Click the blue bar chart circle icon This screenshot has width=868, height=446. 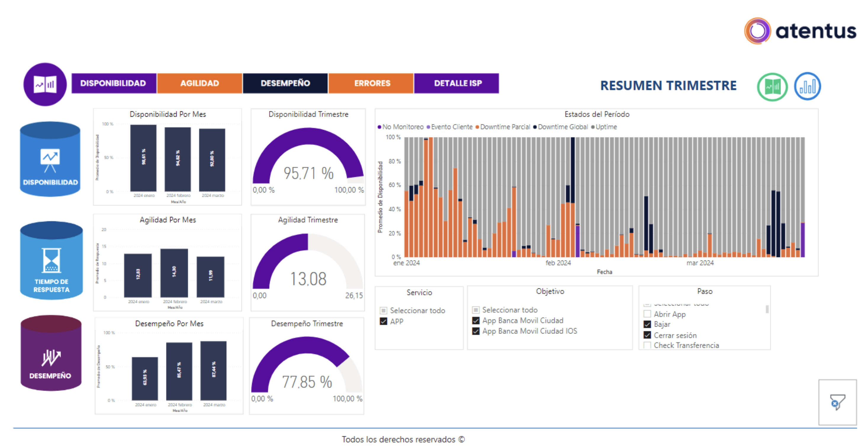[807, 87]
